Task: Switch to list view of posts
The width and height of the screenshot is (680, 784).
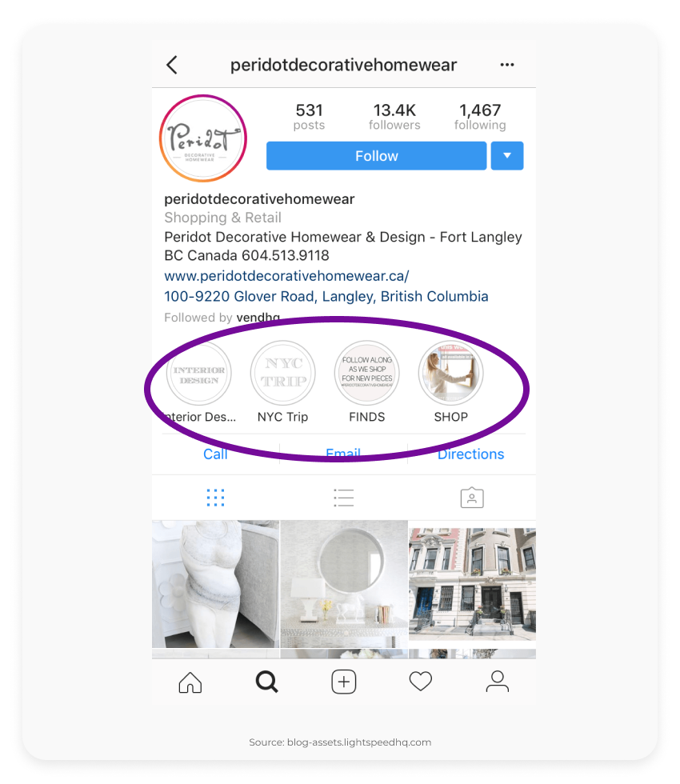Action: click(x=344, y=498)
